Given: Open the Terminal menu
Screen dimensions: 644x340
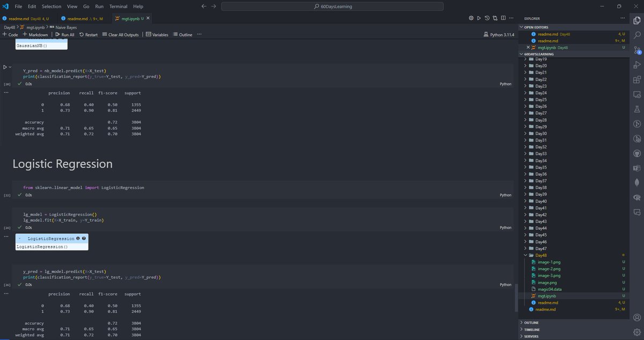Looking at the screenshot, I should (x=119, y=6).
